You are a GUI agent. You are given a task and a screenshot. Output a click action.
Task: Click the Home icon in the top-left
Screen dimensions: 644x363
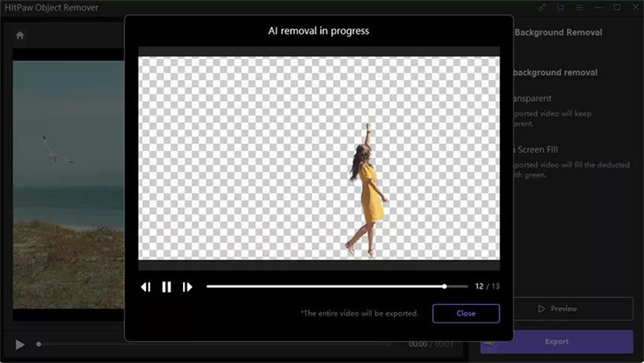tap(20, 35)
